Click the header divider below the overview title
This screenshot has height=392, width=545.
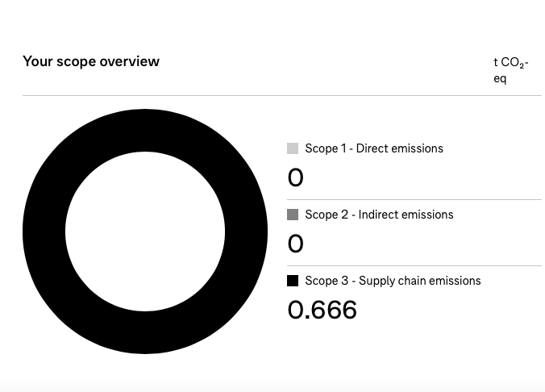coord(282,95)
